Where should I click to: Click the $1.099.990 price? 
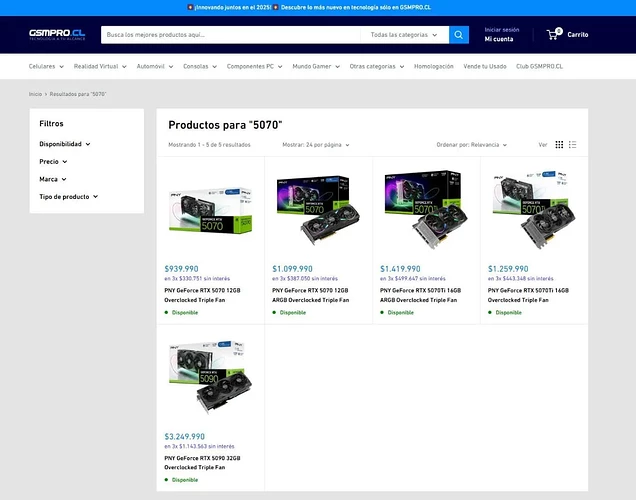[292, 269]
